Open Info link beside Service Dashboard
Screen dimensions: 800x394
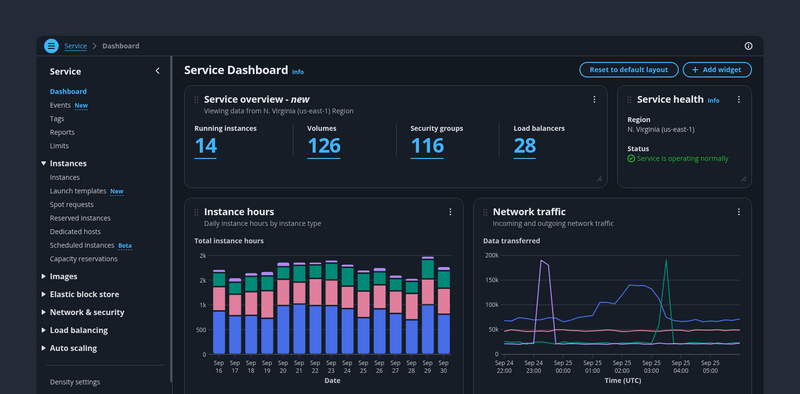[x=298, y=72]
